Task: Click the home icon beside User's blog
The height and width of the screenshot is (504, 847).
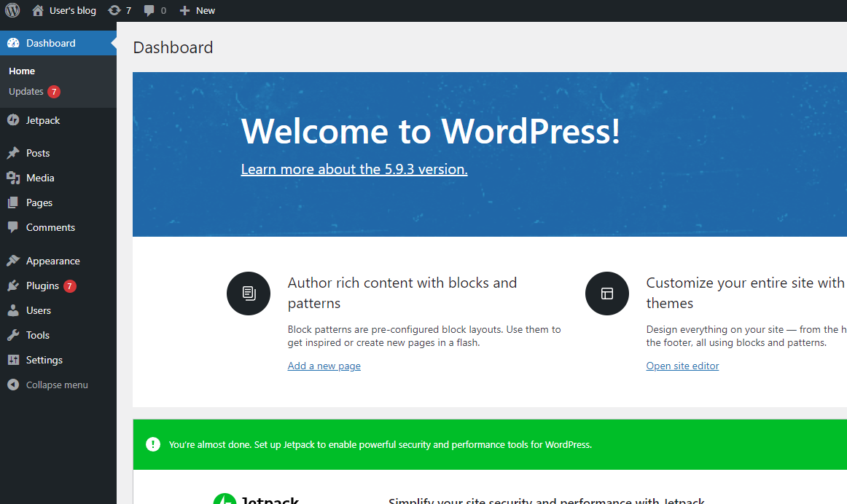Action: [38, 10]
